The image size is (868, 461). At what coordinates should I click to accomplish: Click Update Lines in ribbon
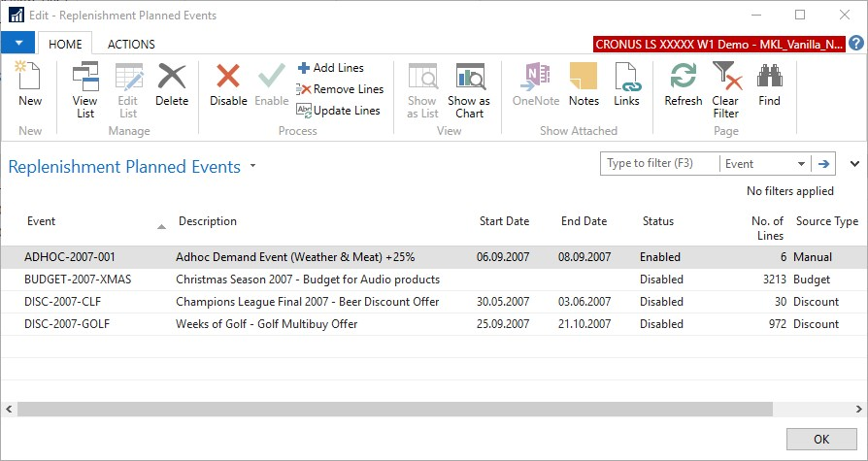pyautogui.click(x=338, y=111)
